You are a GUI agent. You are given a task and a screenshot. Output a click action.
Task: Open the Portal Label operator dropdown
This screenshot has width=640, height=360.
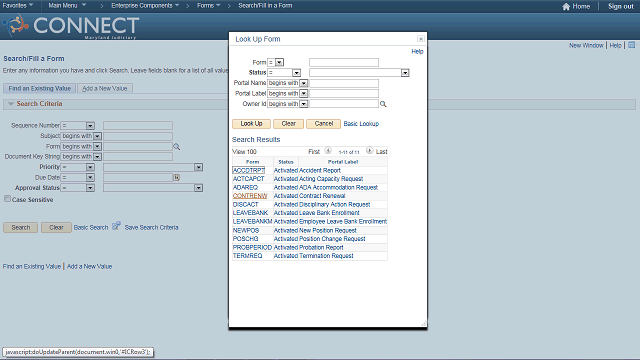pyautogui.click(x=303, y=93)
